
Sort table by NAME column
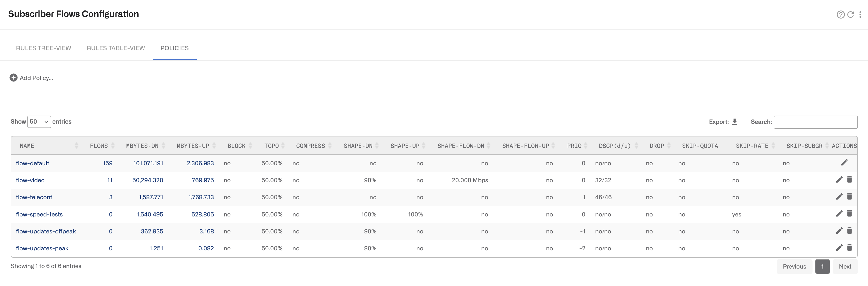pyautogui.click(x=27, y=146)
